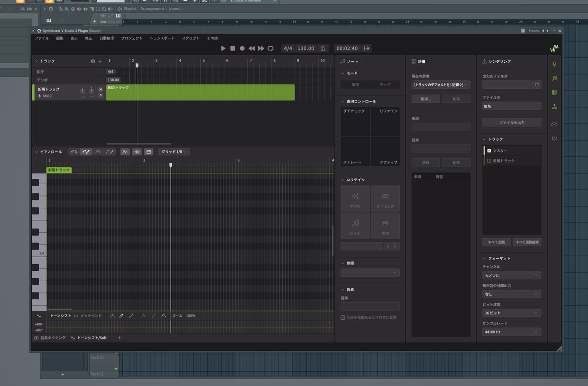
Task: Click the rewind transport button
Action: click(251, 48)
